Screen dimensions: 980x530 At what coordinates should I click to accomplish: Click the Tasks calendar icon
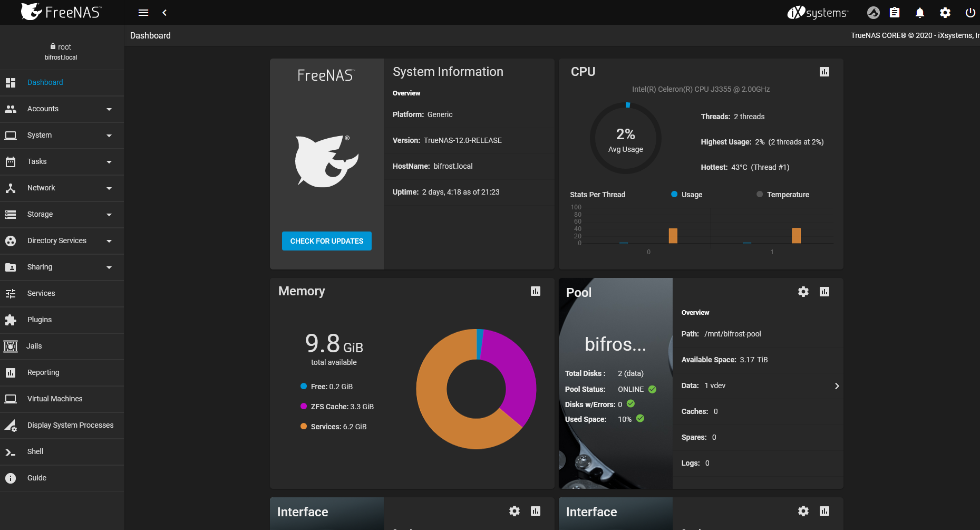(11, 162)
